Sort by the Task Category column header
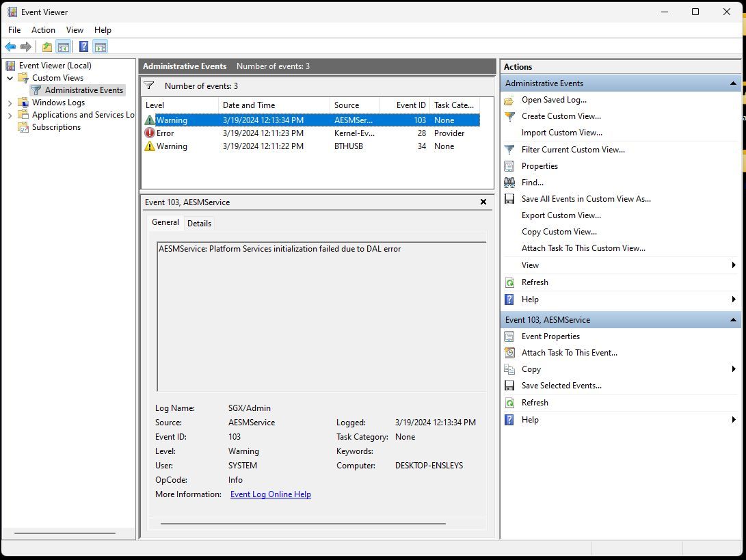Image resolution: width=746 pixels, height=560 pixels. (x=455, y=105)
